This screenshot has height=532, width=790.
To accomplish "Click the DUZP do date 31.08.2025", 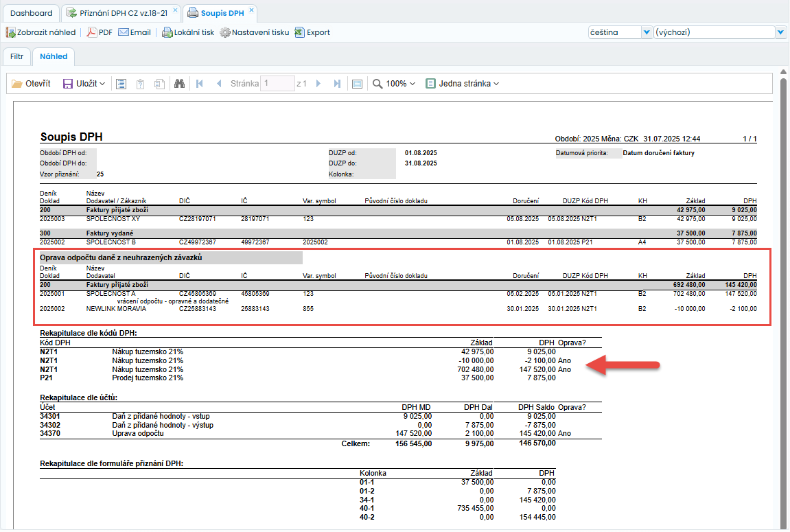I will (x=421, y=163).
